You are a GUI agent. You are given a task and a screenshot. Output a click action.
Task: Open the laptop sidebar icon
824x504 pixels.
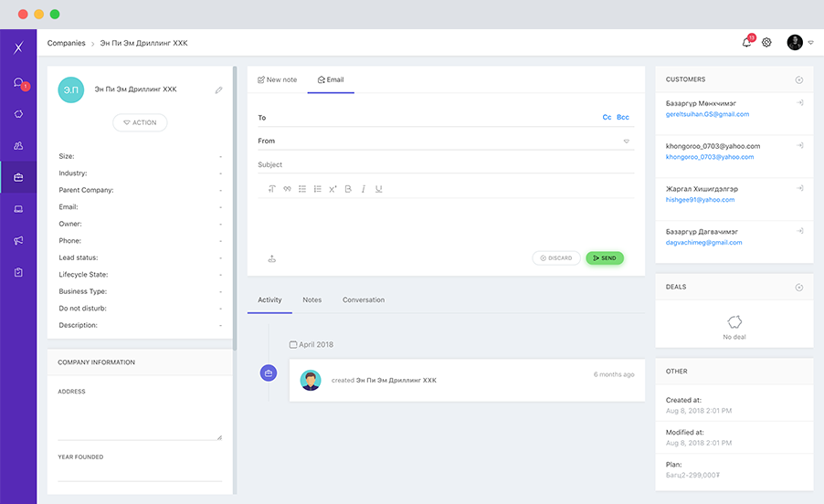[18, 209]
